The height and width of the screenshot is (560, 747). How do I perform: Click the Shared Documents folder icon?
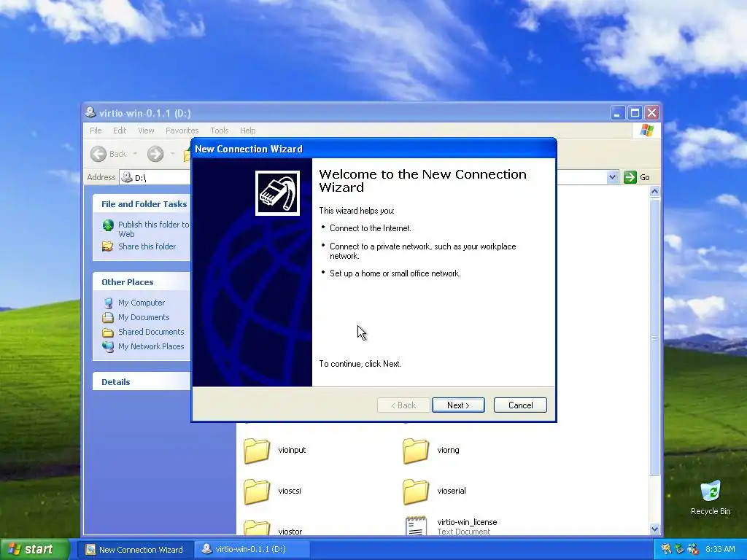(108, 332)
